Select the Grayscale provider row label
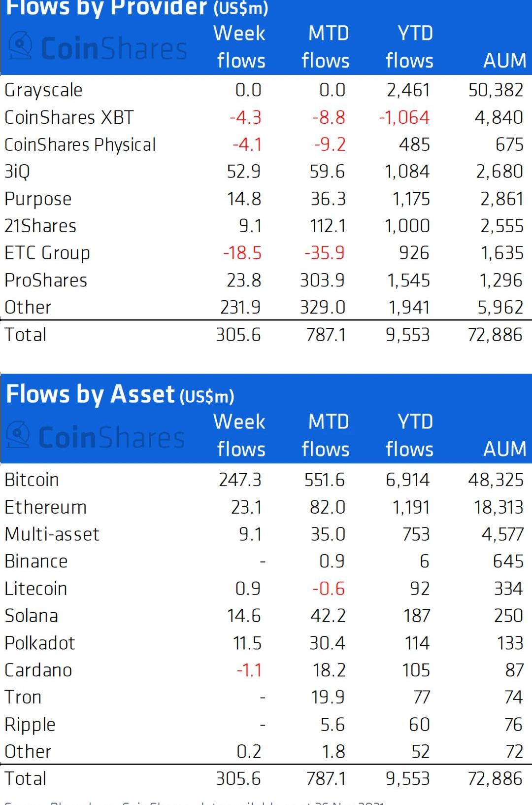 (43, 90)
